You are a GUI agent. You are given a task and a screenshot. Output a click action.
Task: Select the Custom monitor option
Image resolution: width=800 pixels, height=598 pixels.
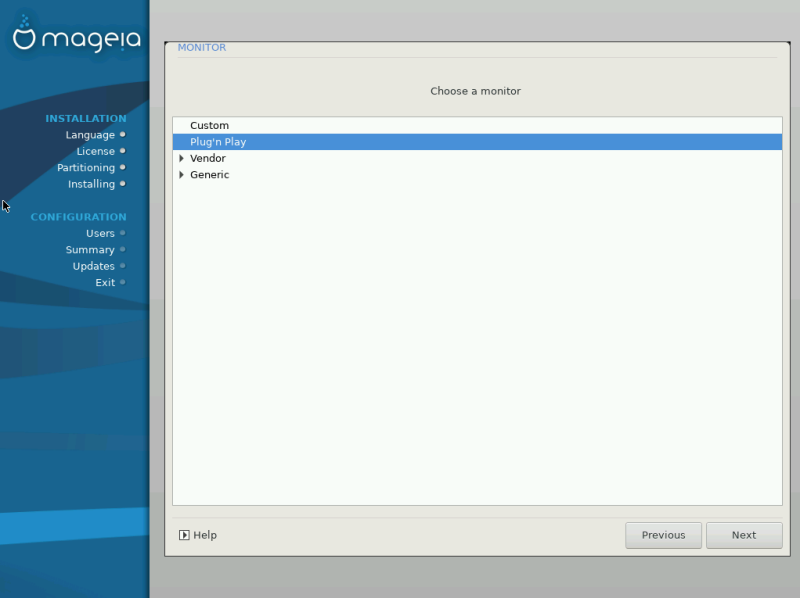(477, 126)
